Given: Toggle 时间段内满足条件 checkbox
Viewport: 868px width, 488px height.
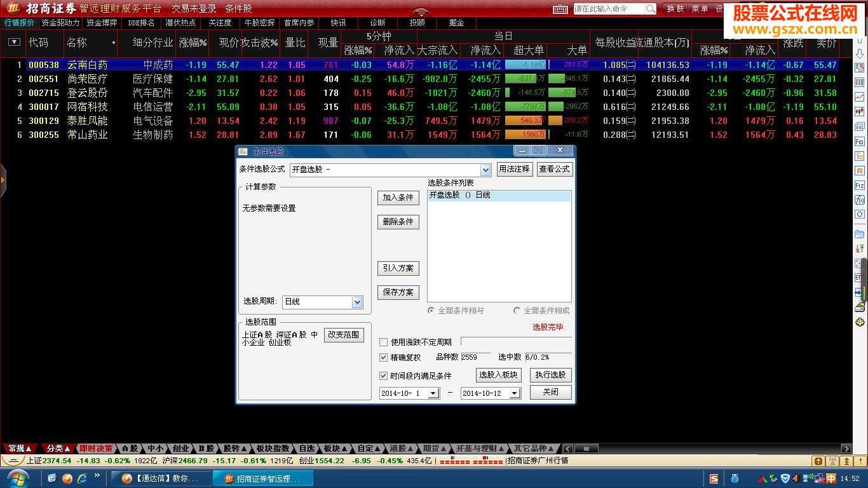Looking at the screenshot, I should pyautogui.click(x=383, y=376).
